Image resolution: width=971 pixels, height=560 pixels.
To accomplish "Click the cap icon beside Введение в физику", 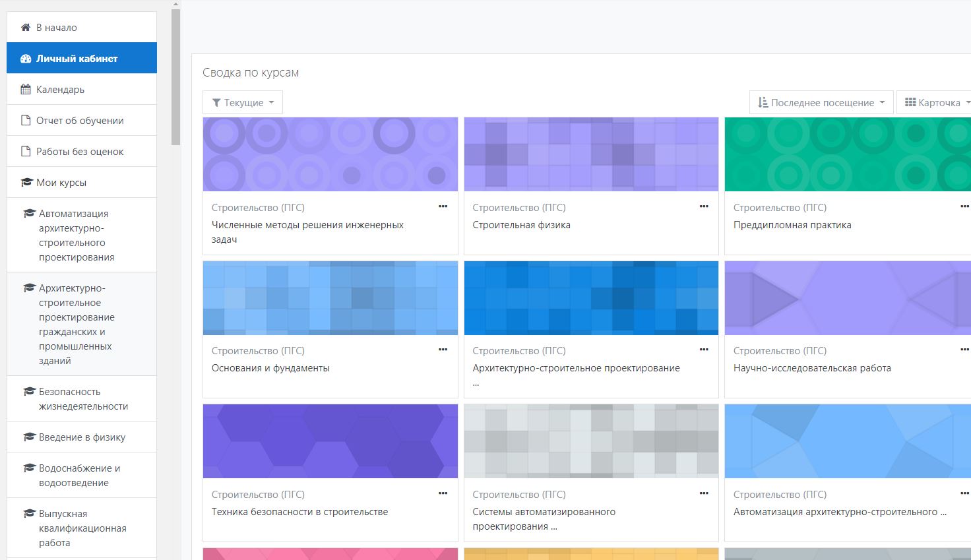I will pyautogui.click(x=29, y=437).
